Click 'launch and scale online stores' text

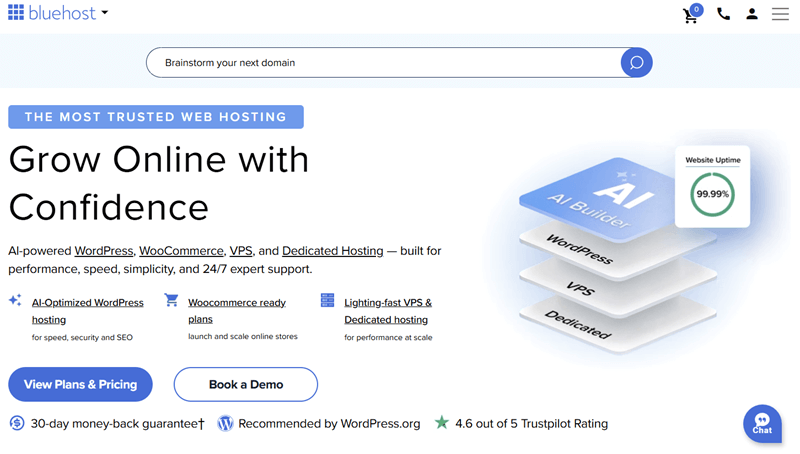tap(243, 336)
